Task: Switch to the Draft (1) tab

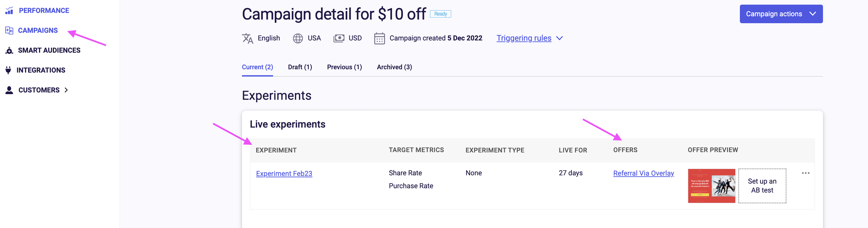Action: click(x=300, y=67)
